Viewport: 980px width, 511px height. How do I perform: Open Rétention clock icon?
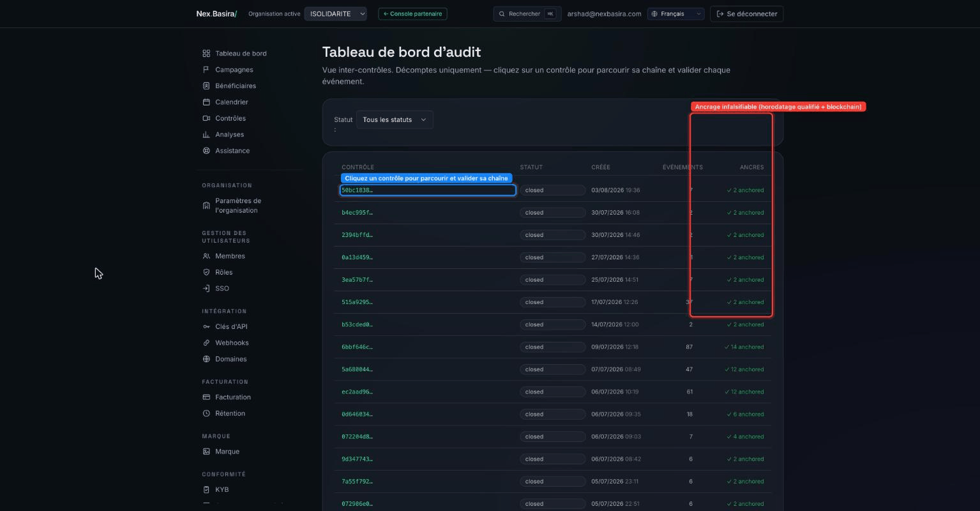click(206, 413)
